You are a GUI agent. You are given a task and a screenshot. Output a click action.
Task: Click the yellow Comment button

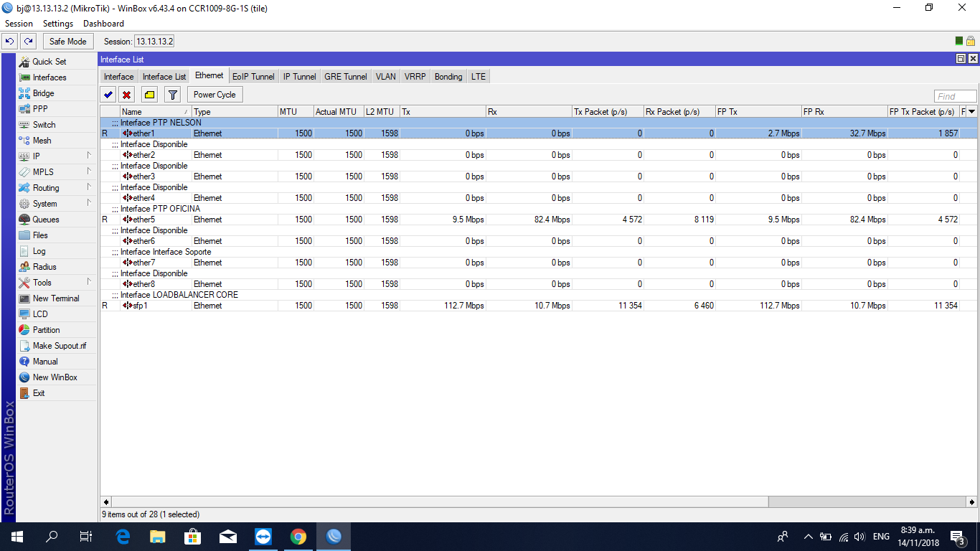149,95
